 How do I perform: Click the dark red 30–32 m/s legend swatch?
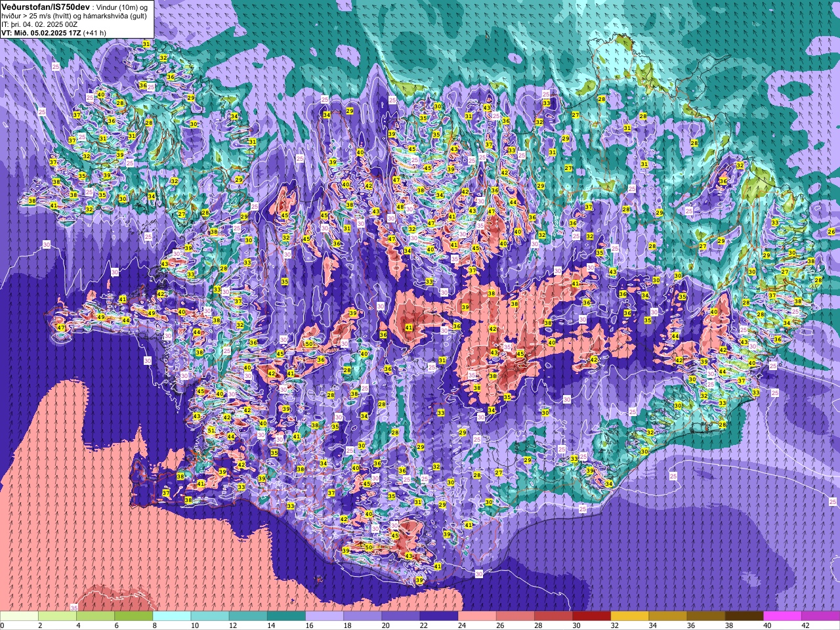(591, 616)
